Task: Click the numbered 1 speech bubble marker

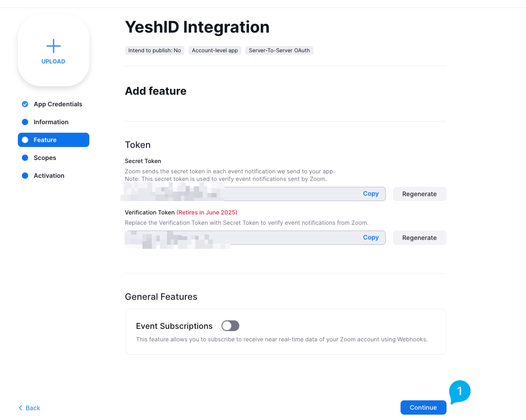Action: [459, 391]
